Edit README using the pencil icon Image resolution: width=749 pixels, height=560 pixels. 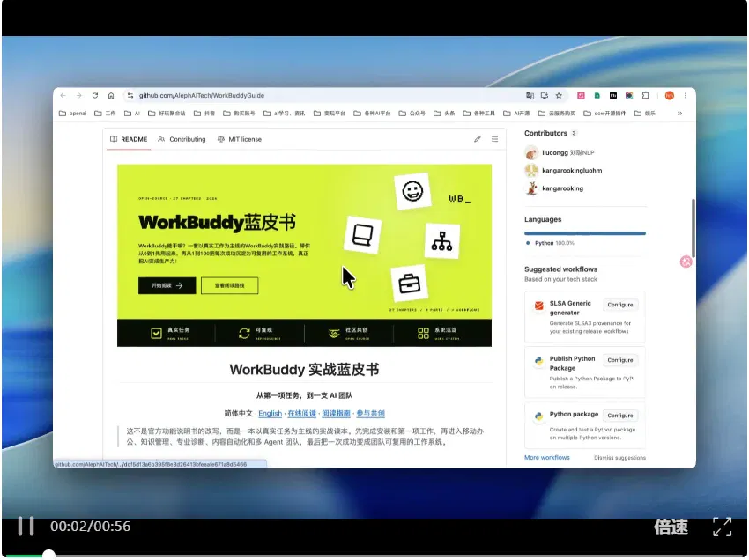pyautogui.click(x=478, y=139)
